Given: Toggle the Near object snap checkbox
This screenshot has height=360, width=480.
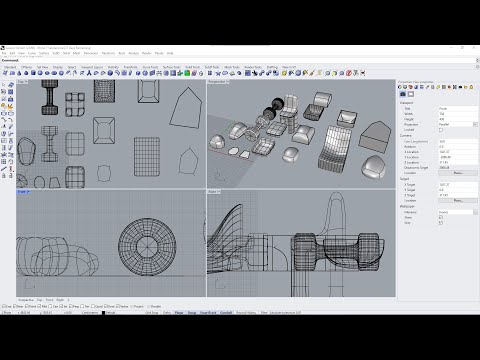Looking at the screenshot, I should click(x=16, y=306).
